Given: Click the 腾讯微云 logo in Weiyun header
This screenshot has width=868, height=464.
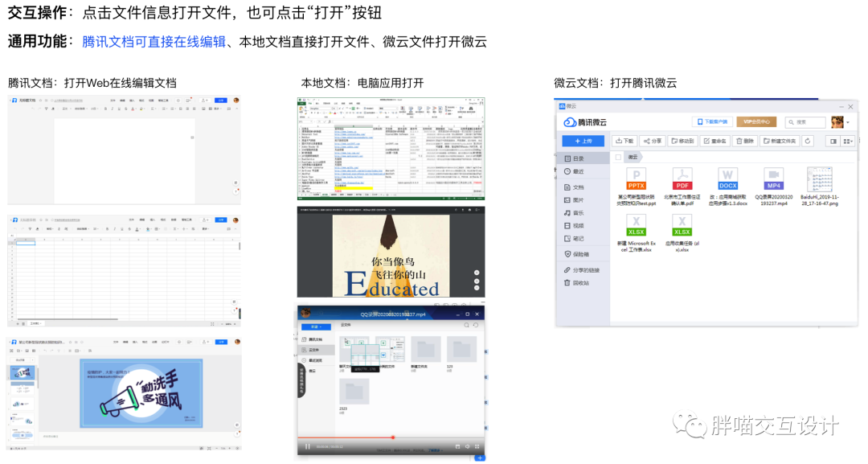Looking at the screenshot, I should tap(585, 121).
